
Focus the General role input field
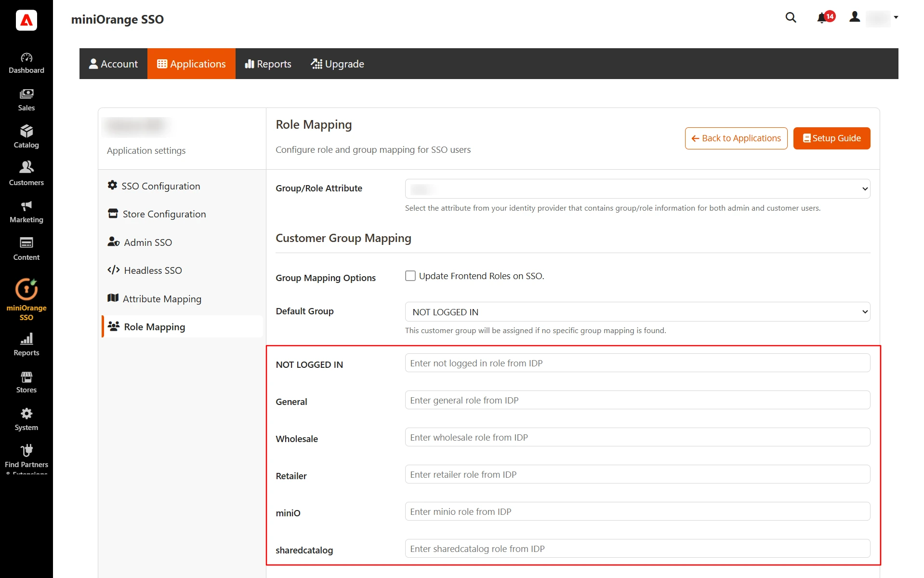tap(637, 400)
